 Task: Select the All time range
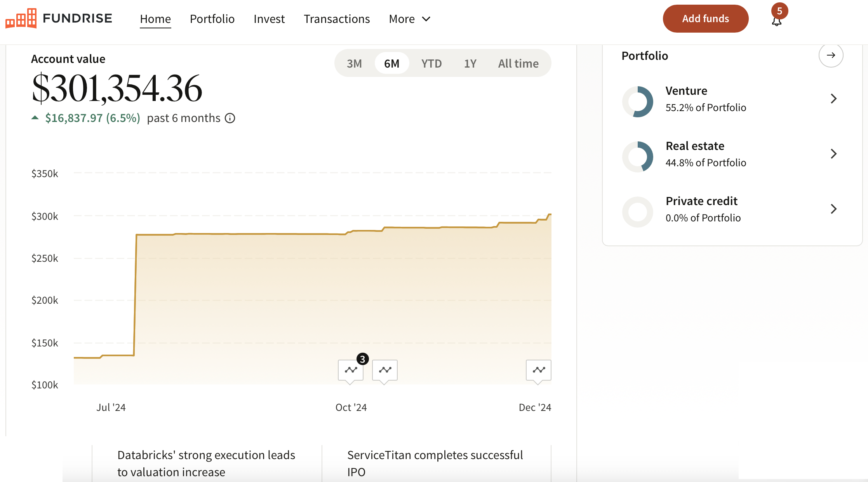518,63
